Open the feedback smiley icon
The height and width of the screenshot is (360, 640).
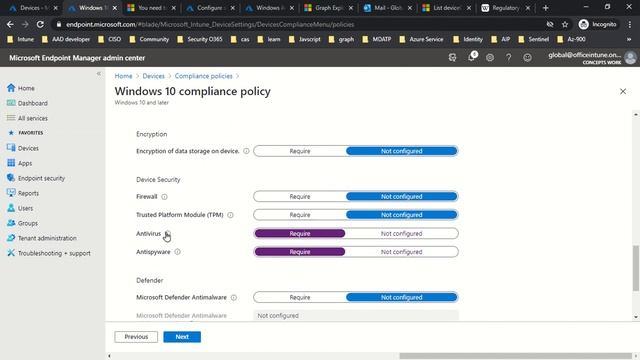[527, 58]
